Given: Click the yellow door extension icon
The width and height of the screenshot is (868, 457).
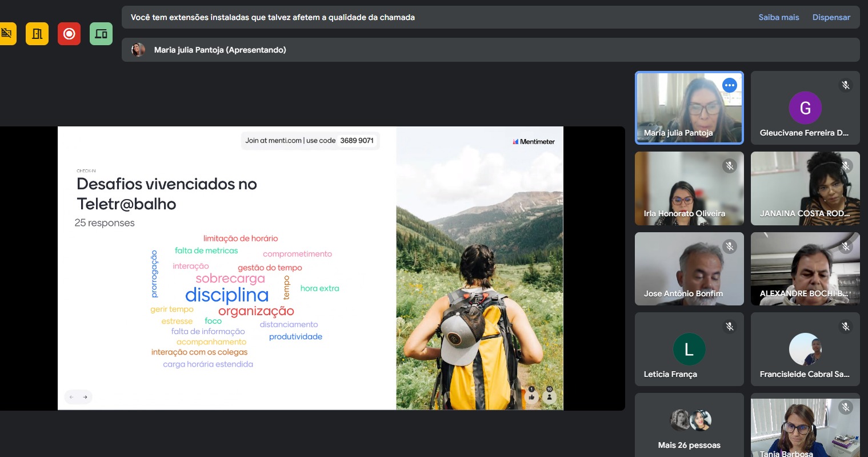Looking at the screenshot, I should pyautogui.click(x=37, y=34).
